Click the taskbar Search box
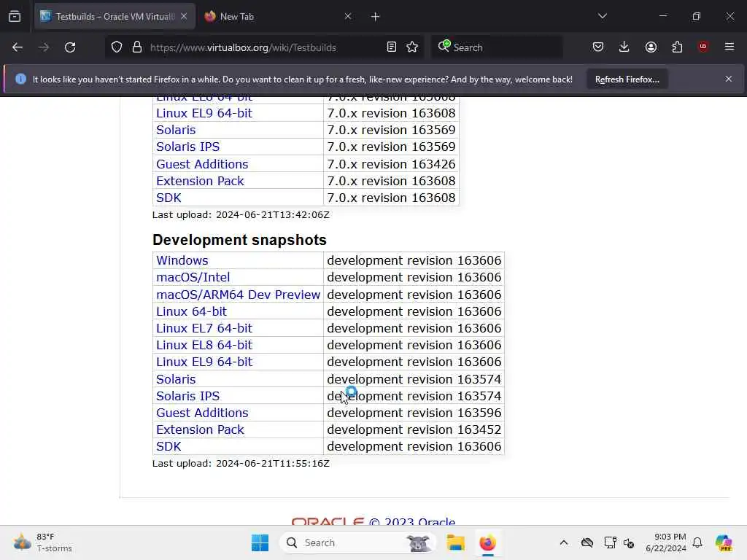Image resolution: width=747 pixels, height=560 pixels. click(357, 542)
